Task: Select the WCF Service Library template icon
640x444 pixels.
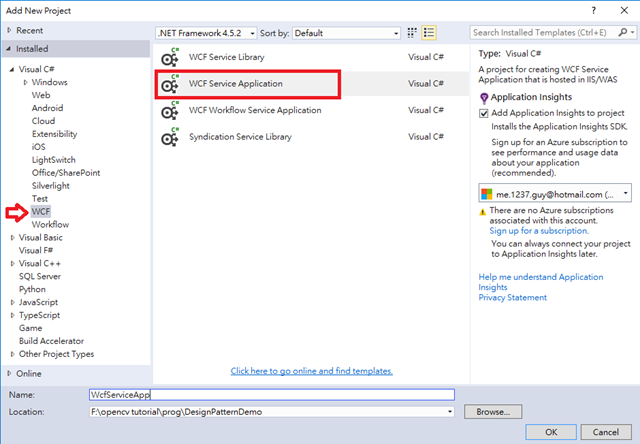Action: coord(170,57)
